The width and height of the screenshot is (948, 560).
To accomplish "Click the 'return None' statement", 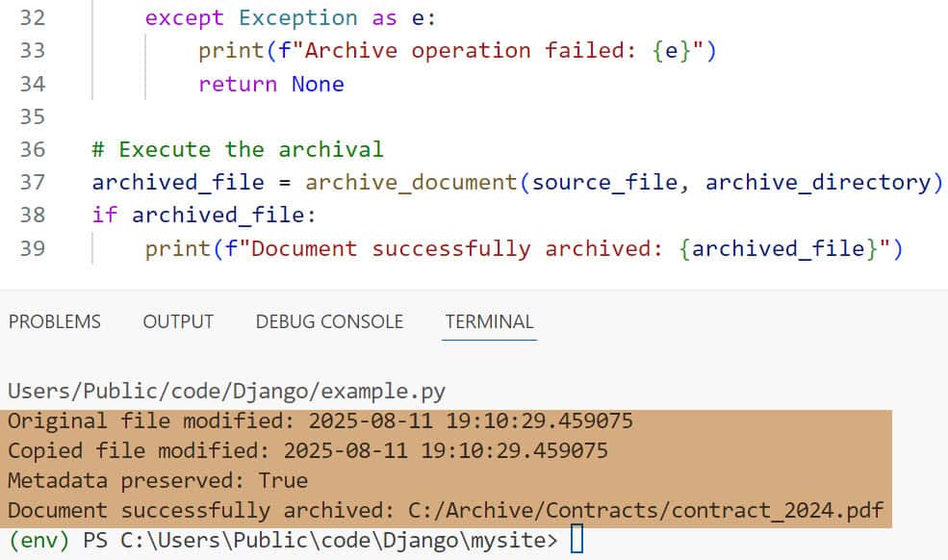I will click(x=270, y=84).
